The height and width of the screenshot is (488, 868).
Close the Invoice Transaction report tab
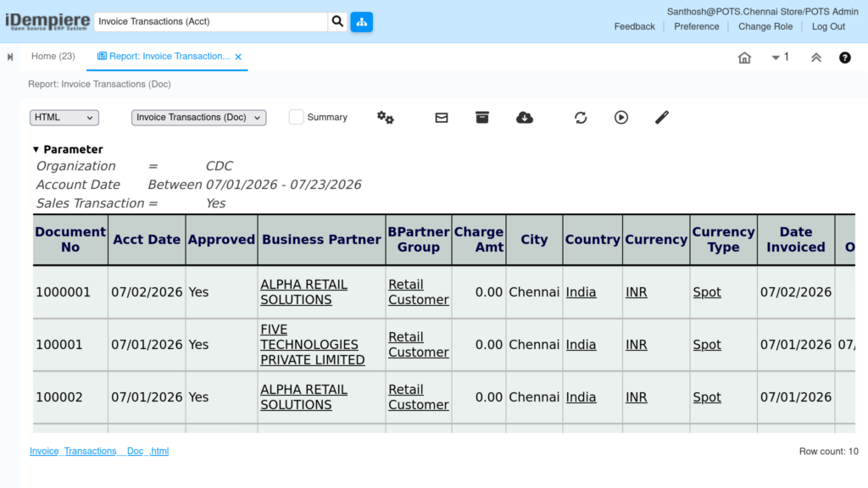tap(238, 57)
